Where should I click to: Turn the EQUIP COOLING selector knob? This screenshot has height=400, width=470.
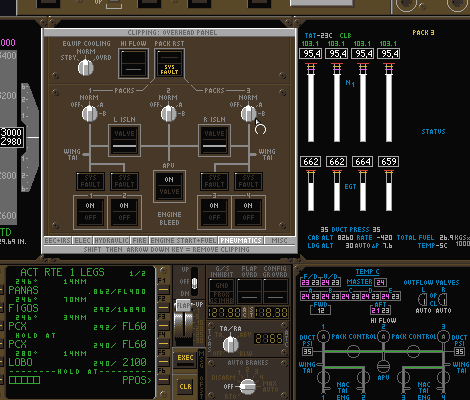click(x=86, y=68)
